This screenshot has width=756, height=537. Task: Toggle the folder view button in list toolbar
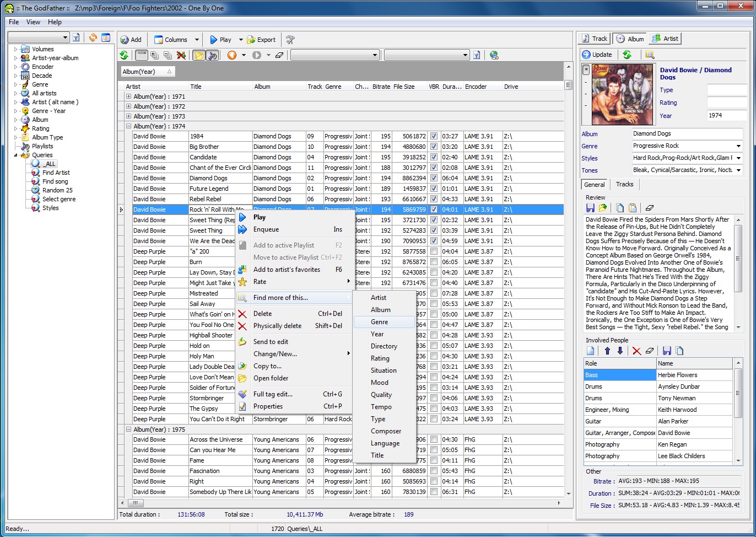pyautogui.click(x=198, y=55)
